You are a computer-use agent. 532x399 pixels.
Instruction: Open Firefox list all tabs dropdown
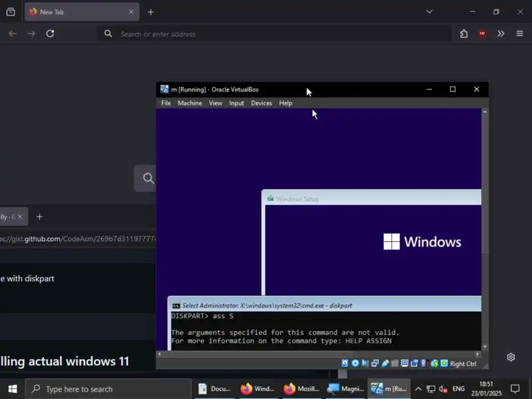429,11
